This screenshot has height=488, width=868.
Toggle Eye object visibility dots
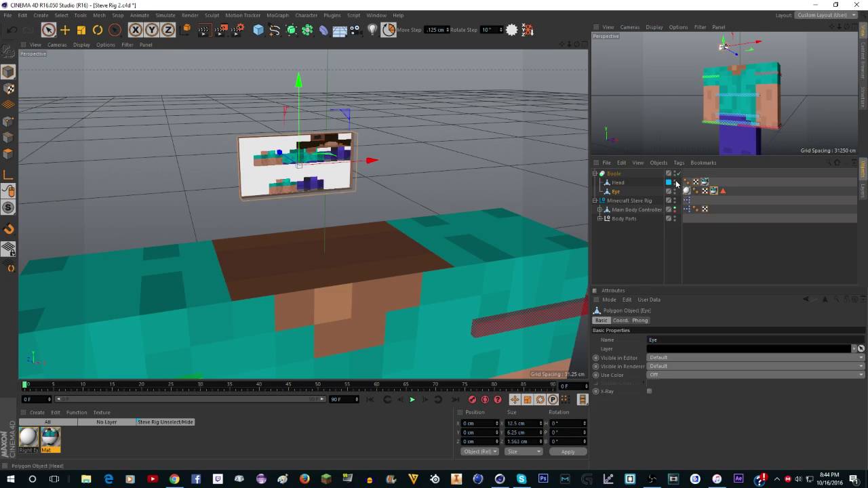pos(675,191)
